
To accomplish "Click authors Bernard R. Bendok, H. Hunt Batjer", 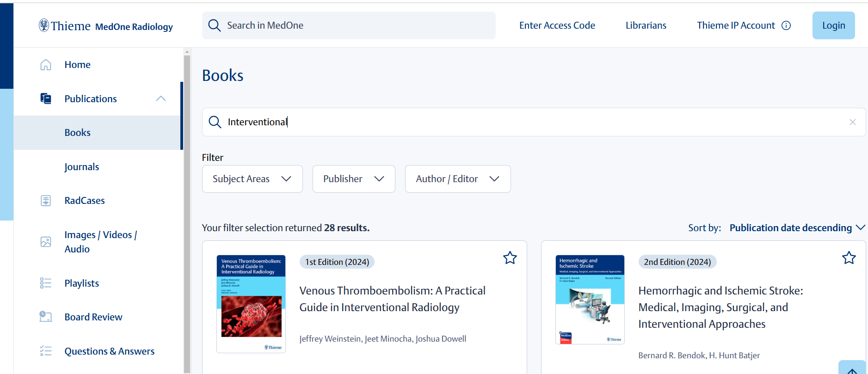I will pos(699,356).
